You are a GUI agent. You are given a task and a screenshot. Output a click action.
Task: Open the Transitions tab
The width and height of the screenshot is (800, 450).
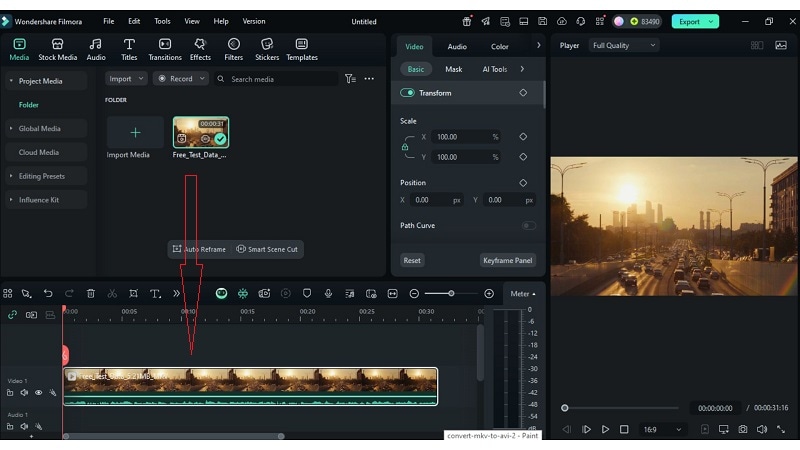[x=165, y=49]
